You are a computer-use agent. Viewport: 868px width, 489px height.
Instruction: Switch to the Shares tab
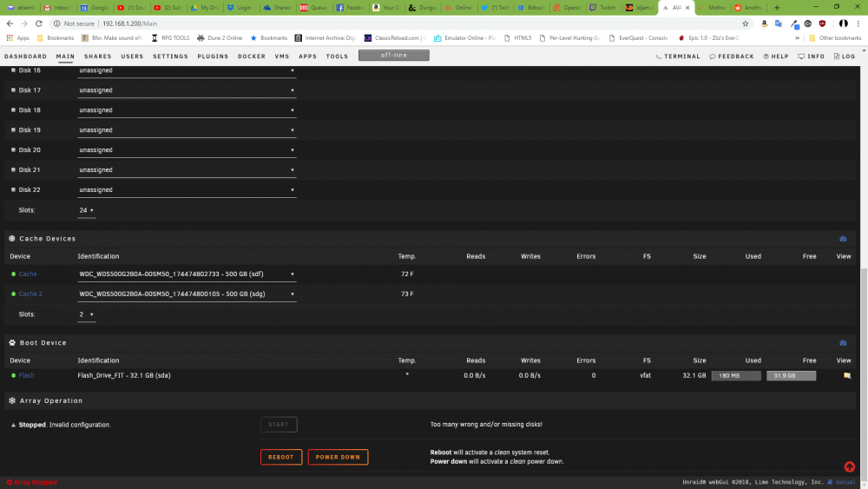98,56
